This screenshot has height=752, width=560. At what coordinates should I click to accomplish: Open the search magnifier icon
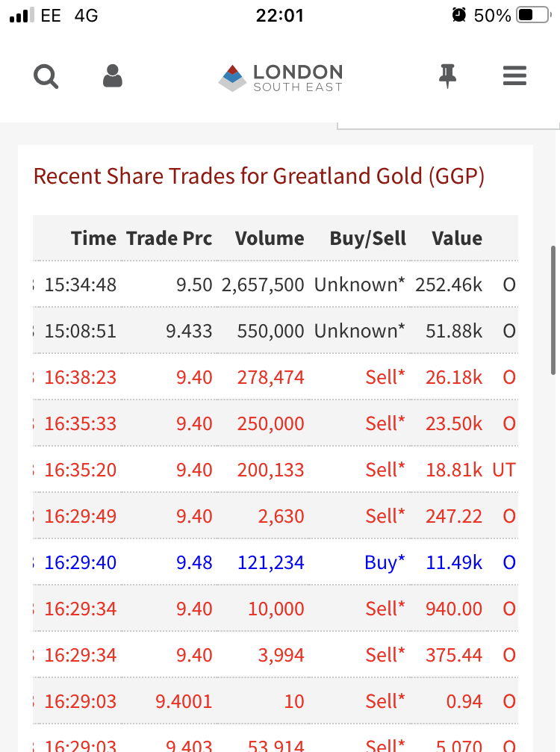(x=46, y=76)
